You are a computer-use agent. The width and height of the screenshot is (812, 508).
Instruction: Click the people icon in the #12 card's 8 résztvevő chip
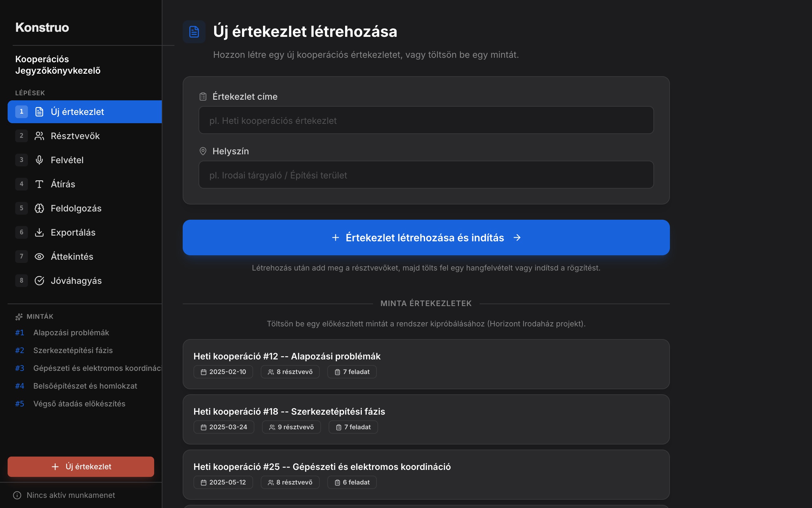[x=271, y=372]
